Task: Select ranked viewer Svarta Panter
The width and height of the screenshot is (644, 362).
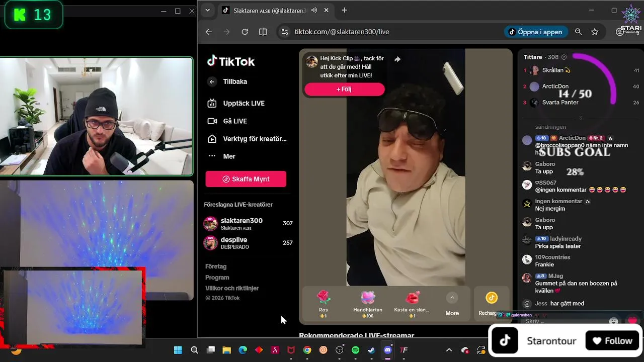Action: tap(560, 103)
